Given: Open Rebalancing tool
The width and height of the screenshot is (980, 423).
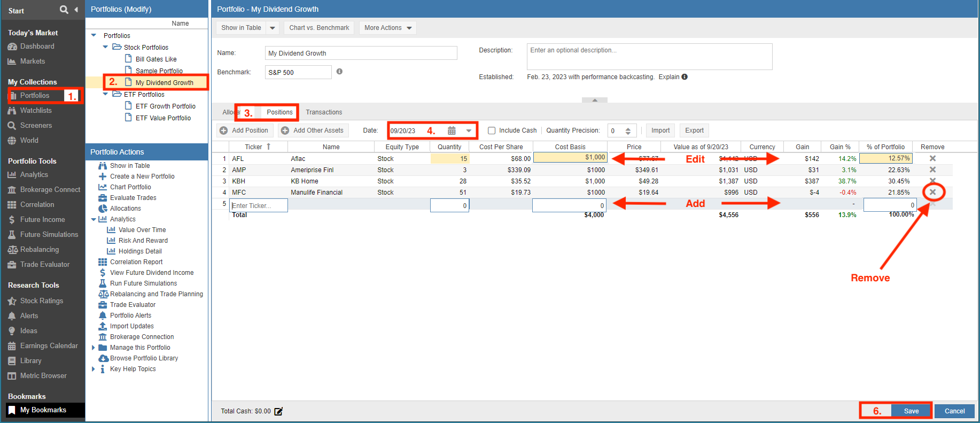Looking at the screenshot, I should 39,250.
